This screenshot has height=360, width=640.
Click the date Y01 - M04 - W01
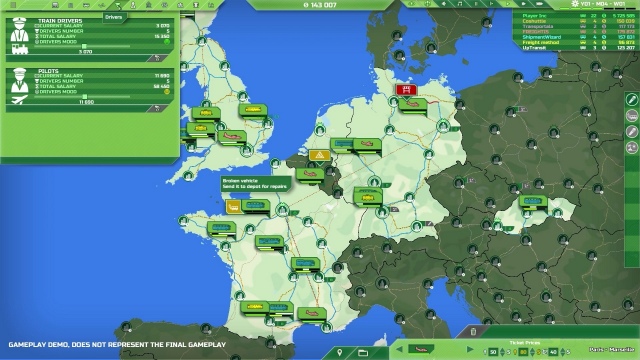click(603, 4)
